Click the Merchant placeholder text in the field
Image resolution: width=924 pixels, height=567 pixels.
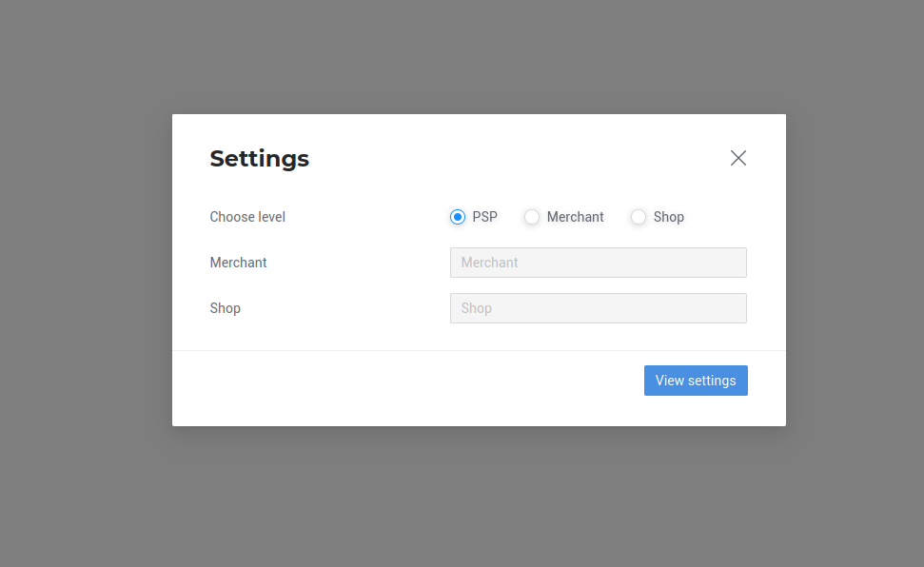click(x=489, y=263)
